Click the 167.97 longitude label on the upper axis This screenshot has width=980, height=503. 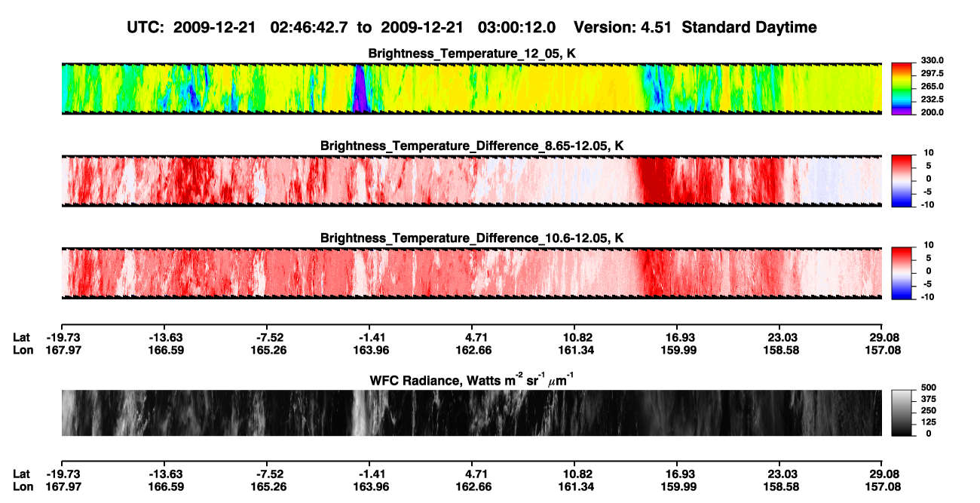pos(62,351)
